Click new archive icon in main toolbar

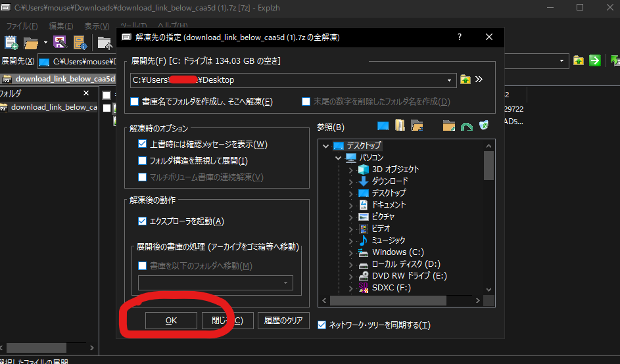click(11, 43)
